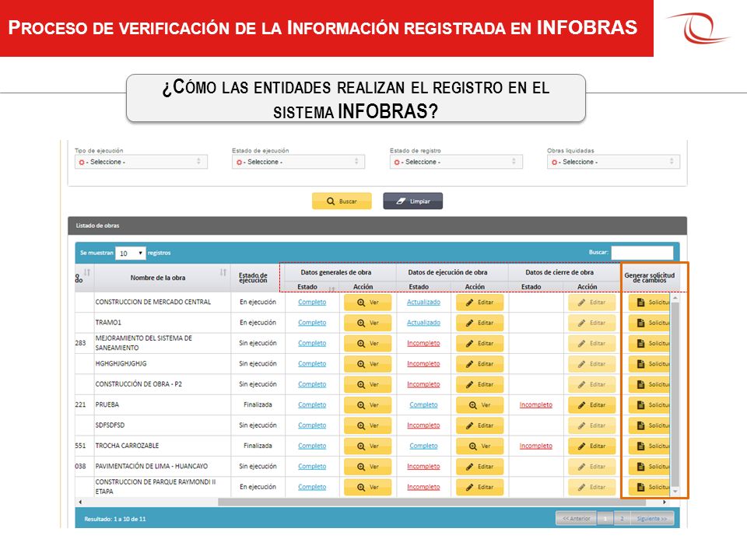Click the Limpiar button

[x=412, y=201]
